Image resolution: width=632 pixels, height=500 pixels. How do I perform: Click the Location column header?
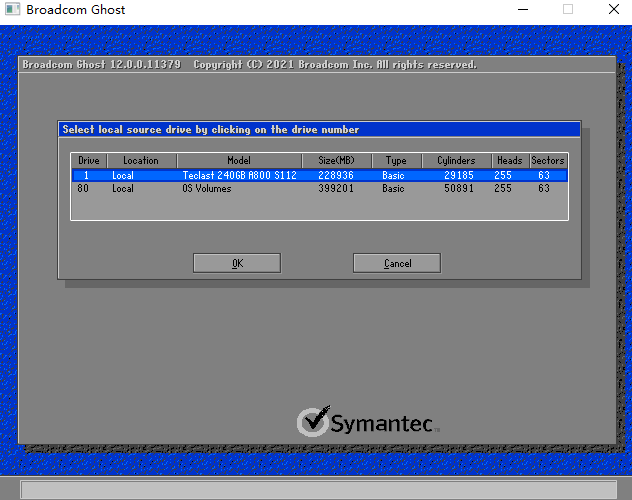140,160
